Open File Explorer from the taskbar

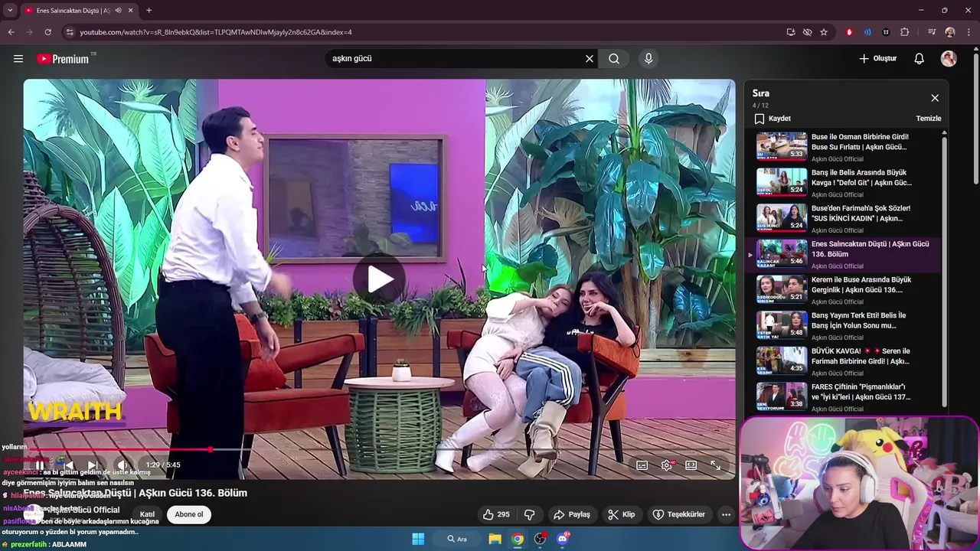click(495, 539)
